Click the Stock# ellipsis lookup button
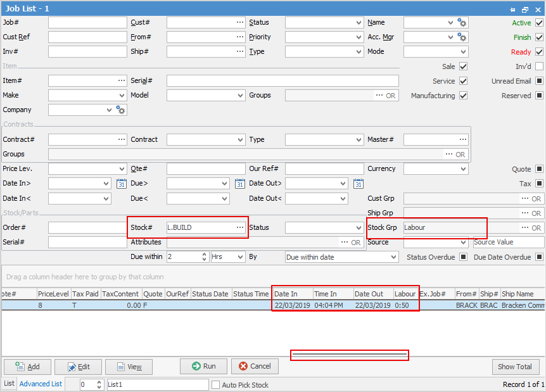 coord(240,227)
